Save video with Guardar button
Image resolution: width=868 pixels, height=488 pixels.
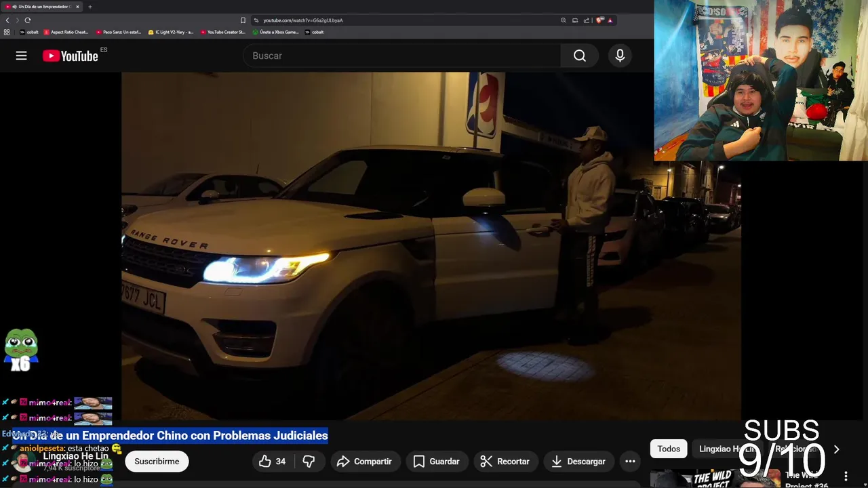tap(437, 462)
